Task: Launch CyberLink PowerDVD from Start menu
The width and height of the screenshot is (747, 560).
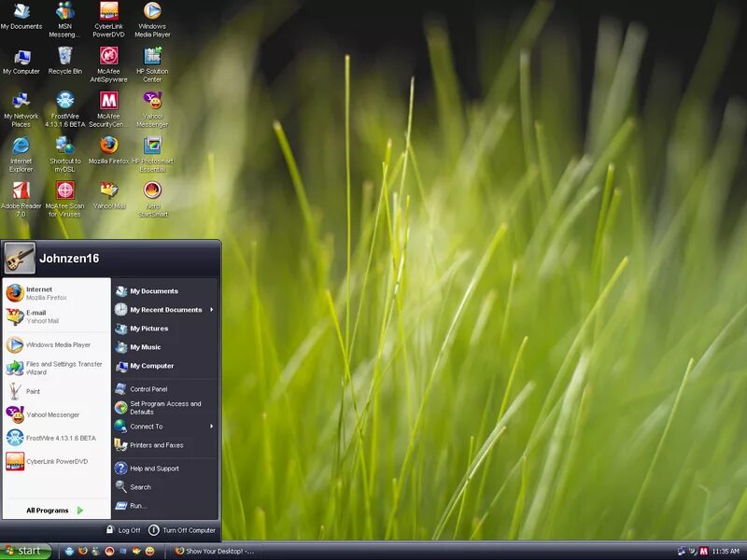Action: (x=56, y=461)
